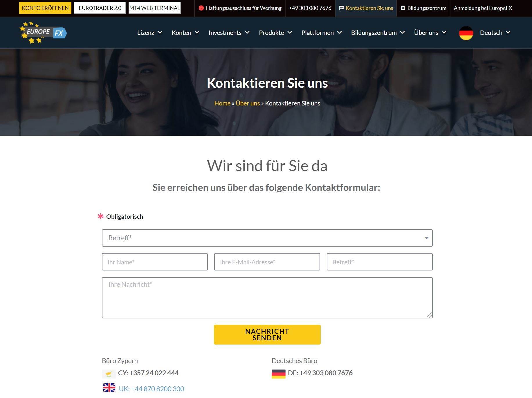Screen dimensions: 532x398
Task: Click the EuropeFX logo
Action: coord(43,33)
